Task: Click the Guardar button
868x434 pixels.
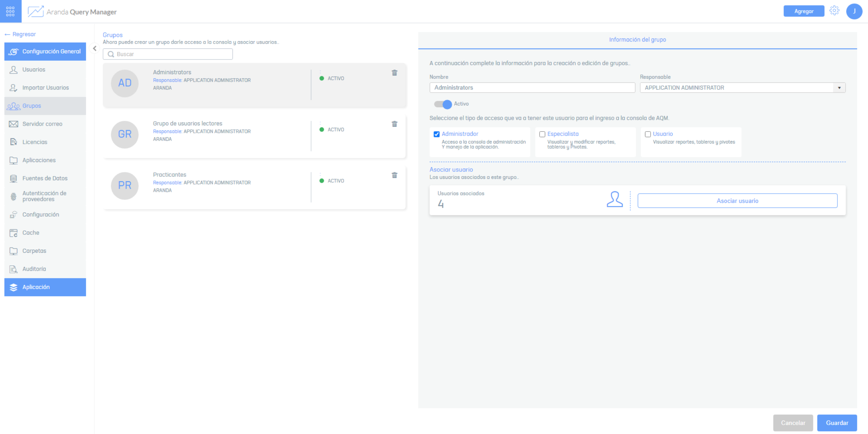Action: pos(837,423)
